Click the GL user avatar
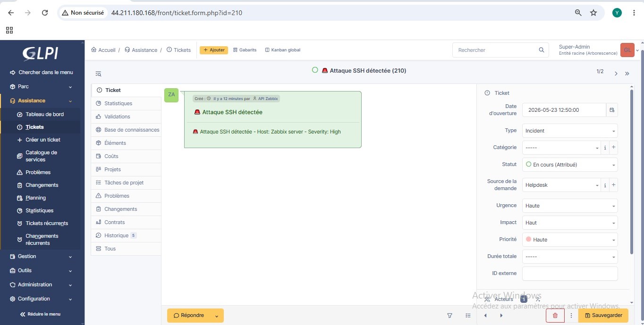The width and height of the screenshot is (644, 325). pyautogui.click(x=627, y=50)
